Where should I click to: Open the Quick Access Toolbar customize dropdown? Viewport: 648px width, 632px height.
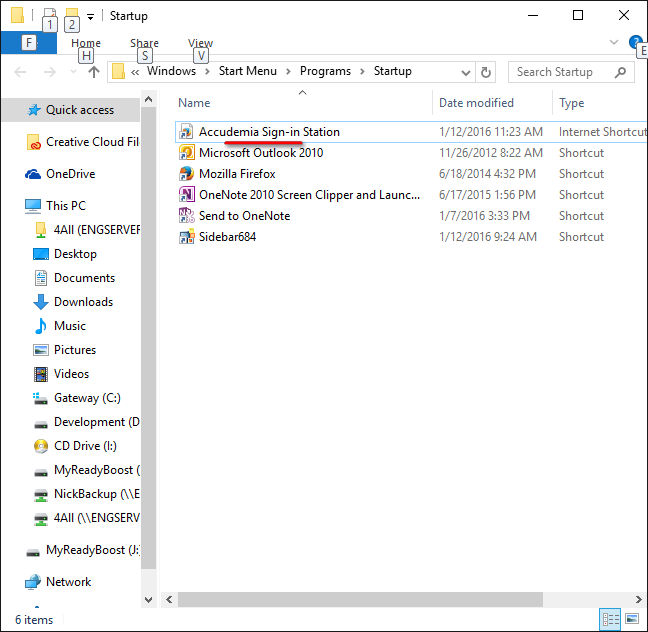[90, 16]
